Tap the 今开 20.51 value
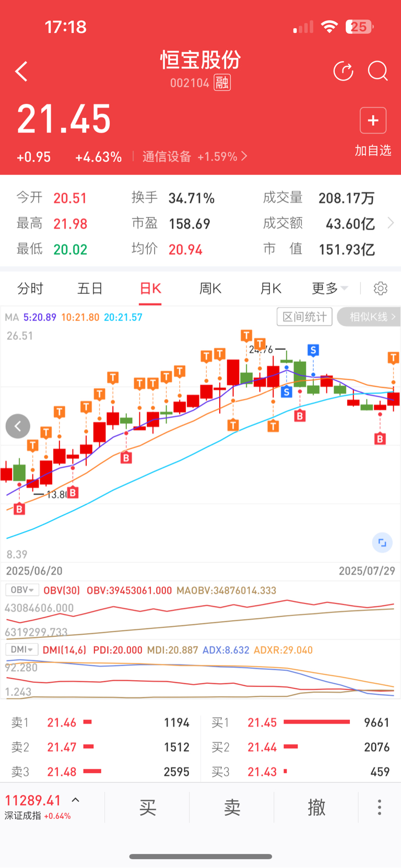 [x=70, y=198]
